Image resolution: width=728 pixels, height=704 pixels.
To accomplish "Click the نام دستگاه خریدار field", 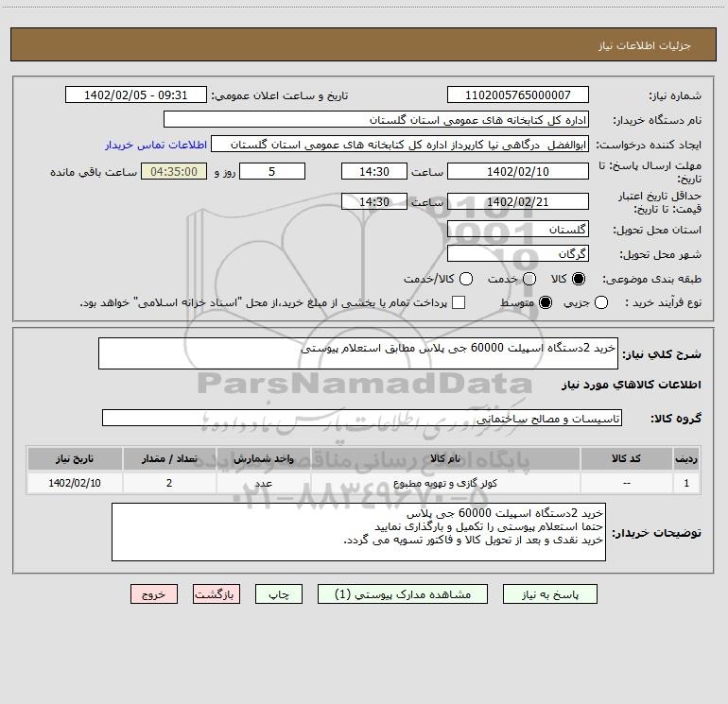I will (x=376, y=119).
